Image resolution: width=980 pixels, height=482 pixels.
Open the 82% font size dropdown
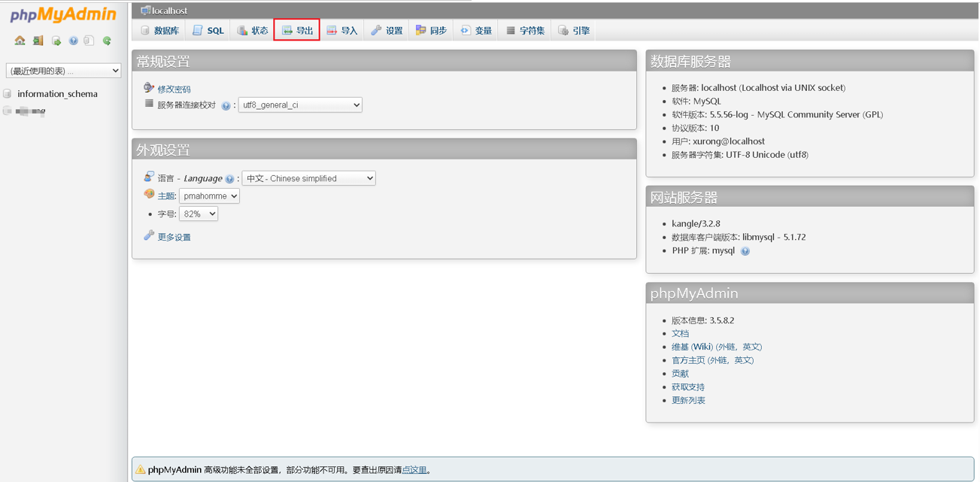[x=199, y=214]
